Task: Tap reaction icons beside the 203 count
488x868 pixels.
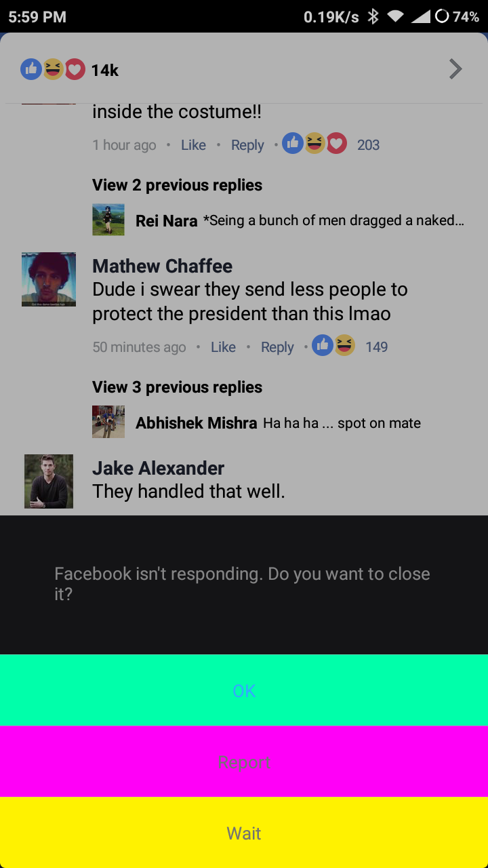Action: [x=314, y=143]
